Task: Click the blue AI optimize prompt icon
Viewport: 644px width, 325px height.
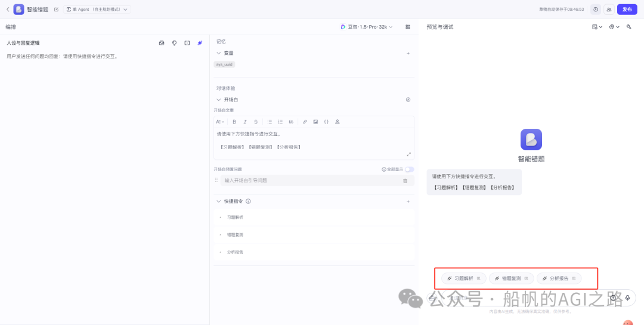Action: (x=200, y=43)
